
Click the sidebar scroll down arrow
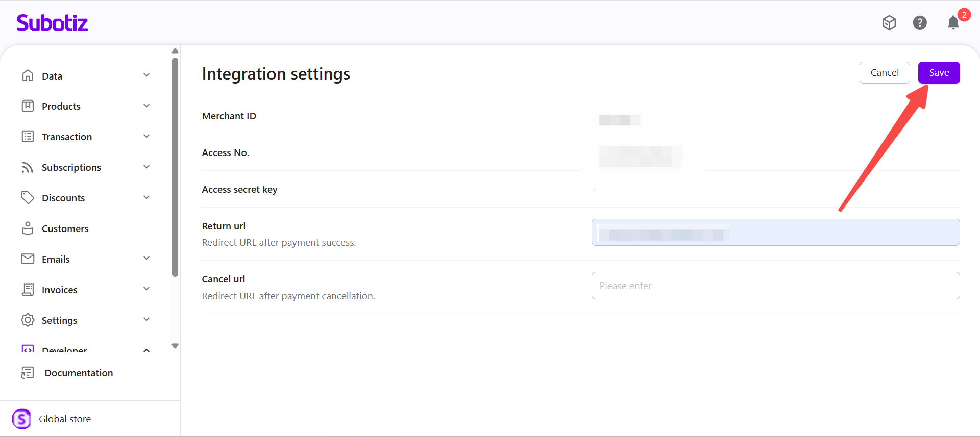[x=175, y=346]
